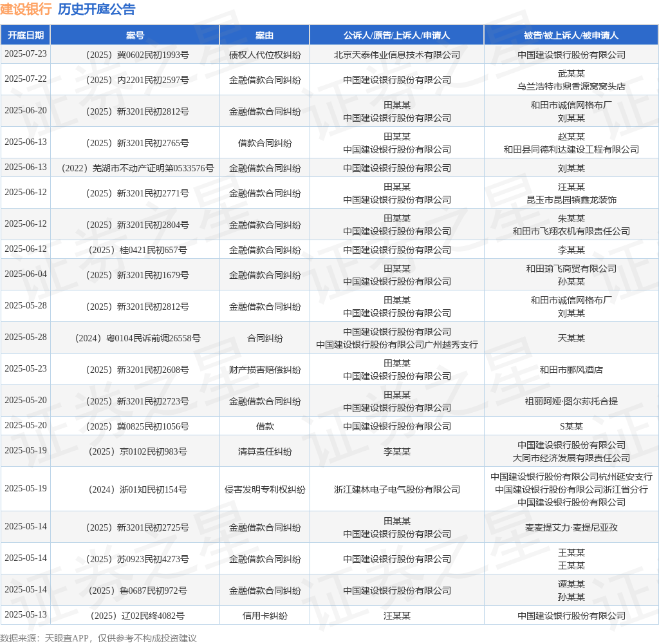Select the date 2025-06-20
Screen dimensions: 659x644
(x=26, y=111)
